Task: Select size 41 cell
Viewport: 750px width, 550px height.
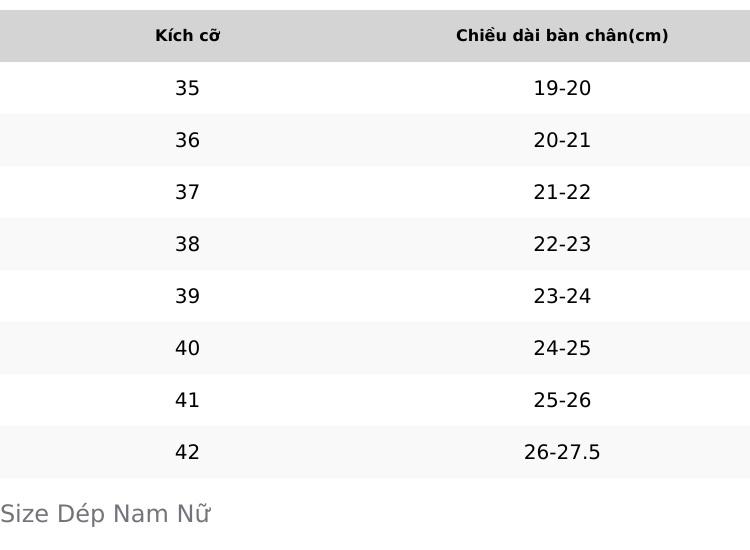Action: (x=188, y=400)
